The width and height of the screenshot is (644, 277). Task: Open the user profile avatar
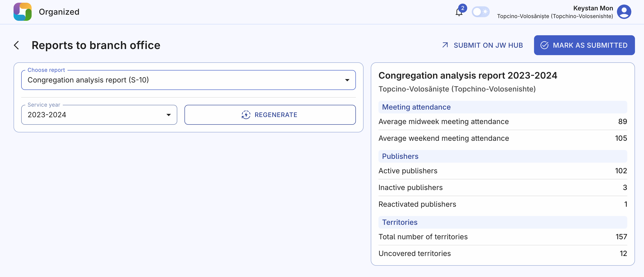pyautogui.click(x=624, y=12)
